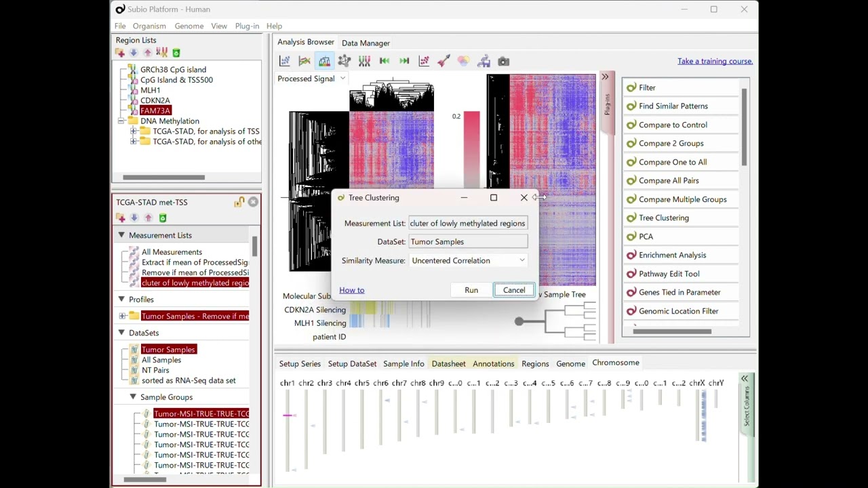Close the TCGA-STAD met-TSS panel

point(253,202)
